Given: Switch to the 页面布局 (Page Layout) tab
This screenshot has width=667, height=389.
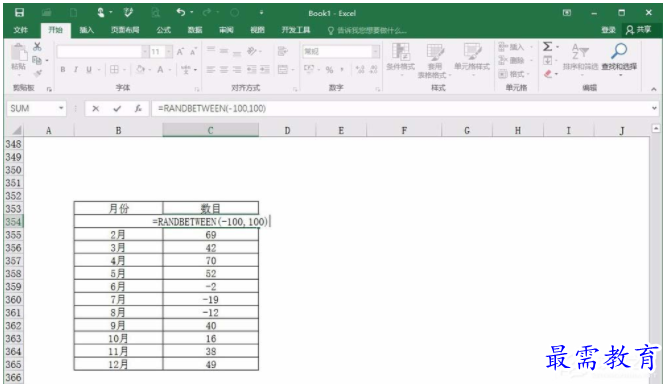Looking at the screenshot, I should point(125,30).
